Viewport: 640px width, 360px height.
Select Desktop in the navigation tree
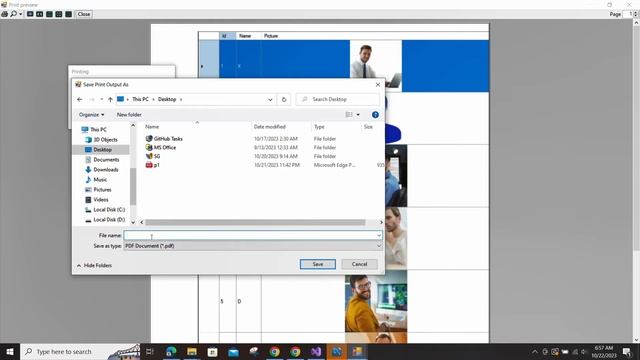tap(102, 150)
